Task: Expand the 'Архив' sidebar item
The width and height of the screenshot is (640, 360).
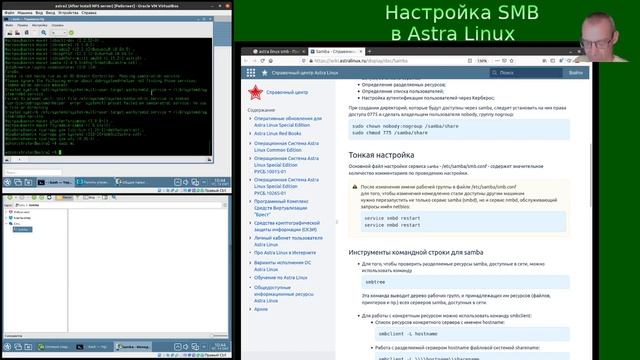Action: pyautogui.click(x=250, y=309)
